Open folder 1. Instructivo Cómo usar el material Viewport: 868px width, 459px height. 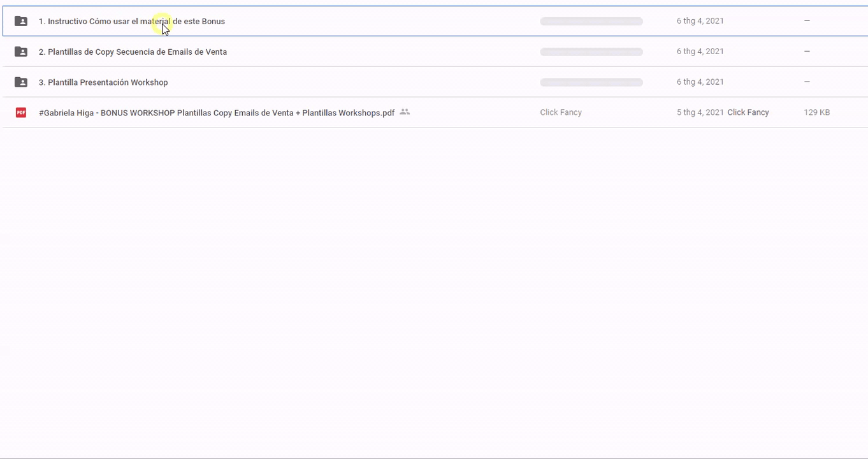pyautogui.click(x=131, y=21)
